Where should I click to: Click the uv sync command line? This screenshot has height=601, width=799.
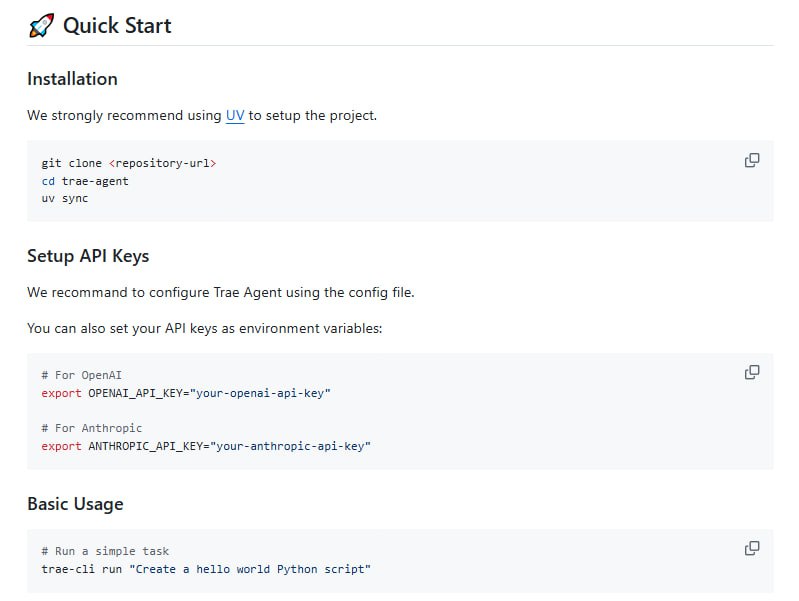click(x=65, y=199)
